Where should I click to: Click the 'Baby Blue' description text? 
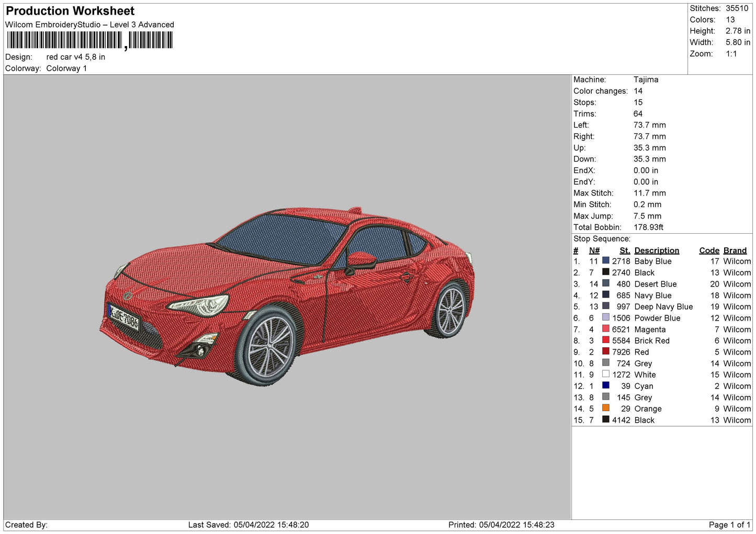[x=653, y=262]
